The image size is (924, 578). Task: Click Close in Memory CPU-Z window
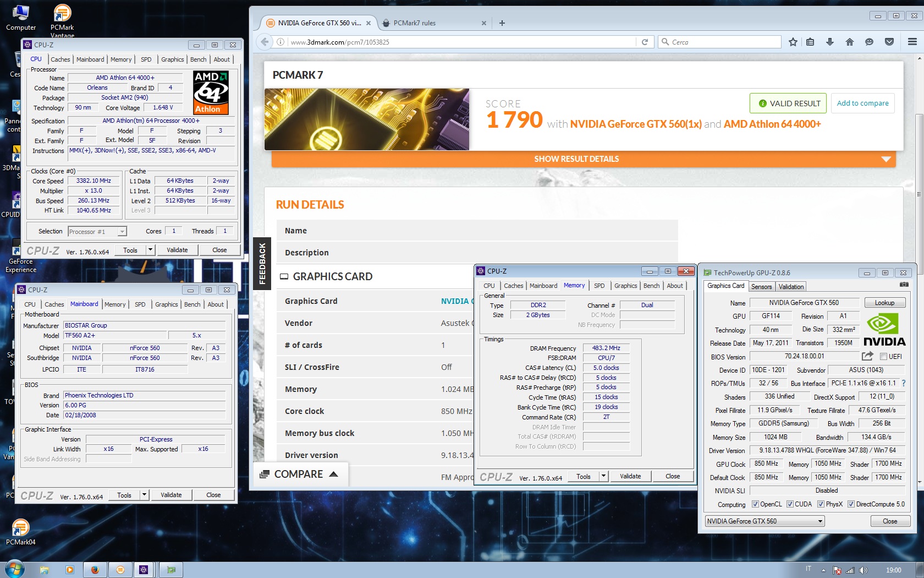[672, 476]
